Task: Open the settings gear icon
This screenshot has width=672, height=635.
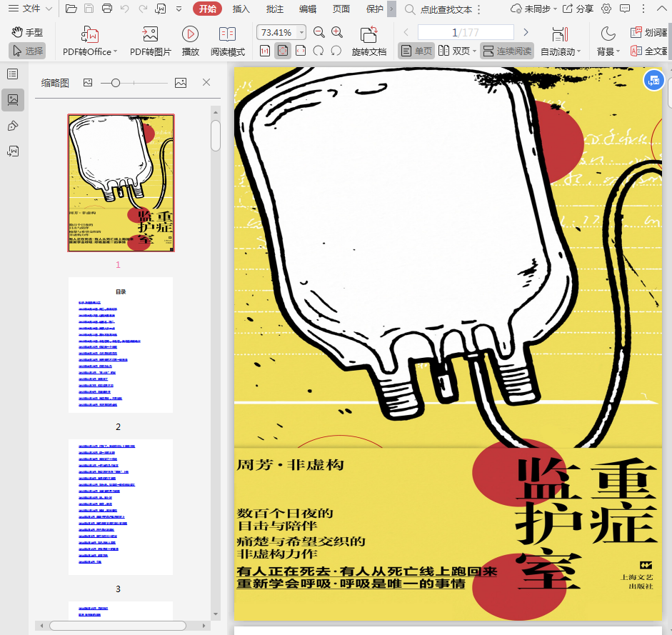Action: coord(606,9)
